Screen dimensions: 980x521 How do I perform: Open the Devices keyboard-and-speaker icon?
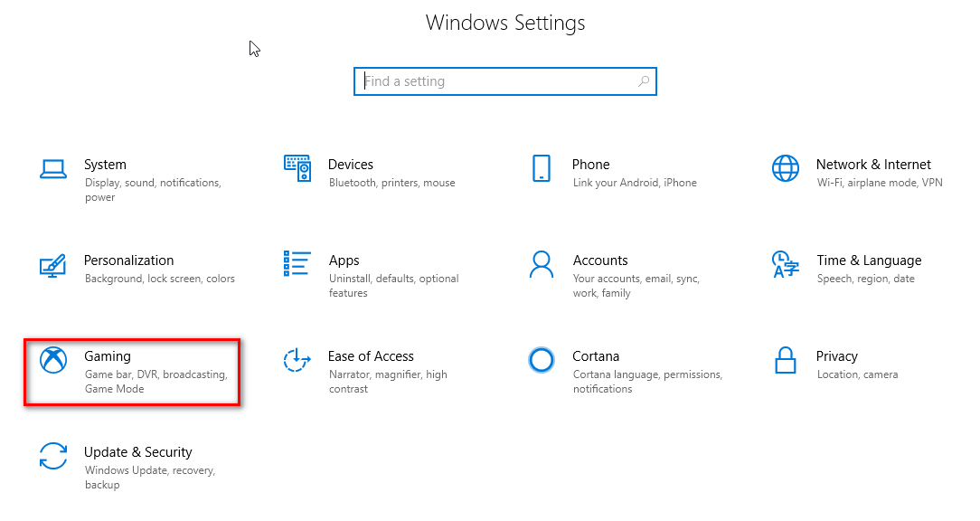(x=297, y=168)
